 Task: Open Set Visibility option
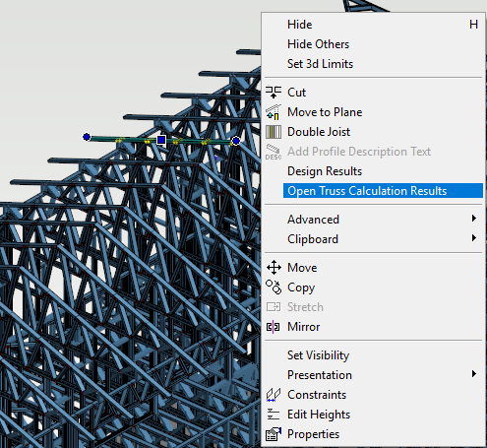pos(318,355)
